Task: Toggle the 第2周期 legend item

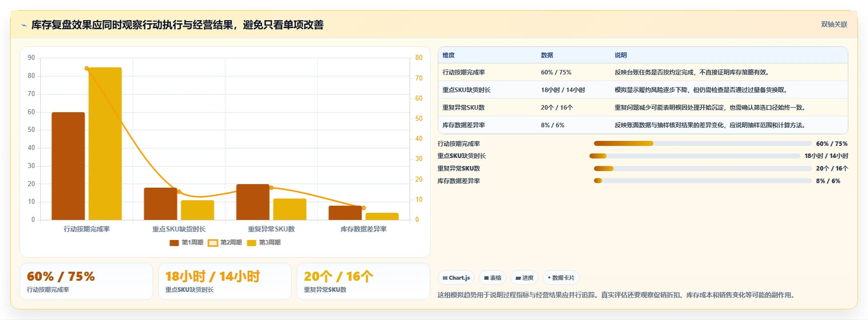Action: pyautogui.click(x=225, y=243)
